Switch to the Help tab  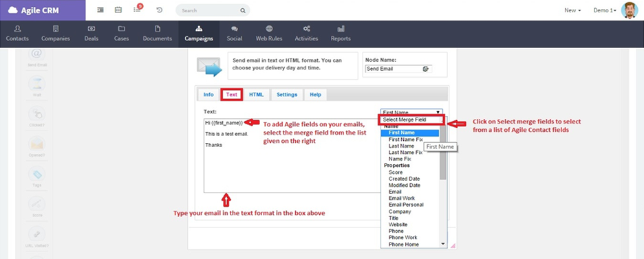(315, 95)
